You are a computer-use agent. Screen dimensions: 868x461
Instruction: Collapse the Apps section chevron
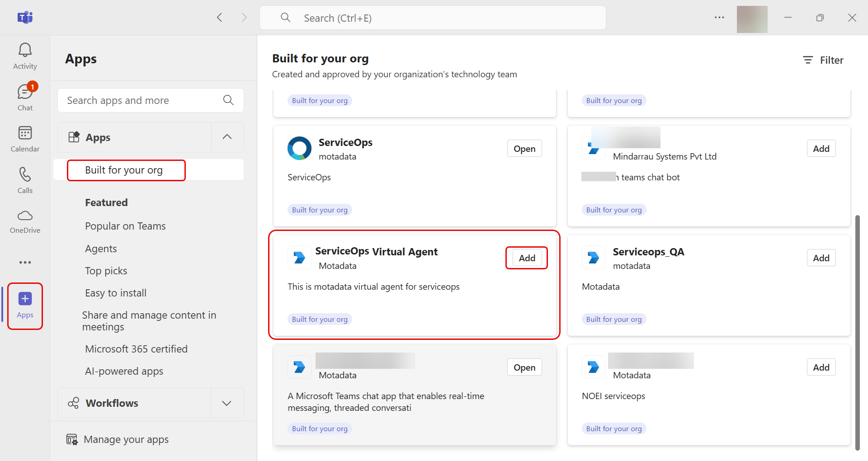coord(227,137)
